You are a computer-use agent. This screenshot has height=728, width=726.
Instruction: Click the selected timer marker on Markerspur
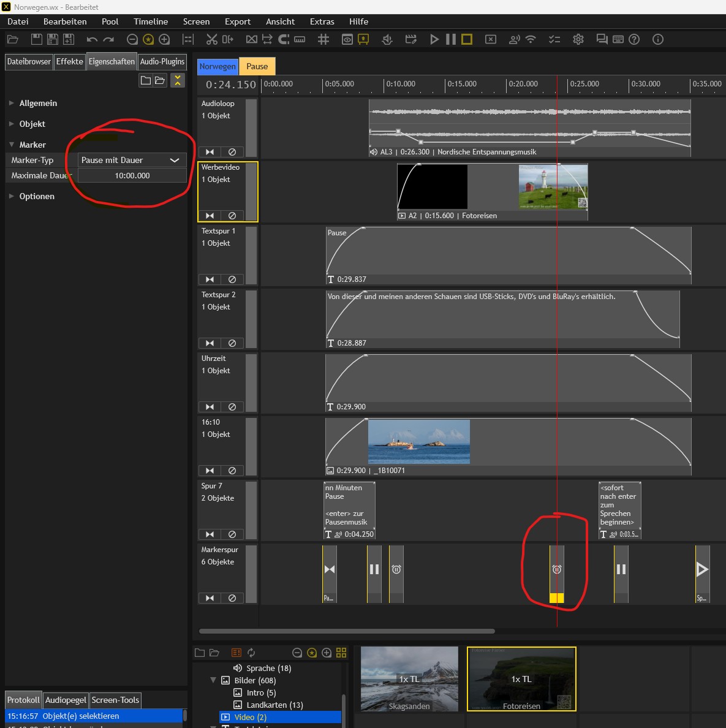[556, 574]
